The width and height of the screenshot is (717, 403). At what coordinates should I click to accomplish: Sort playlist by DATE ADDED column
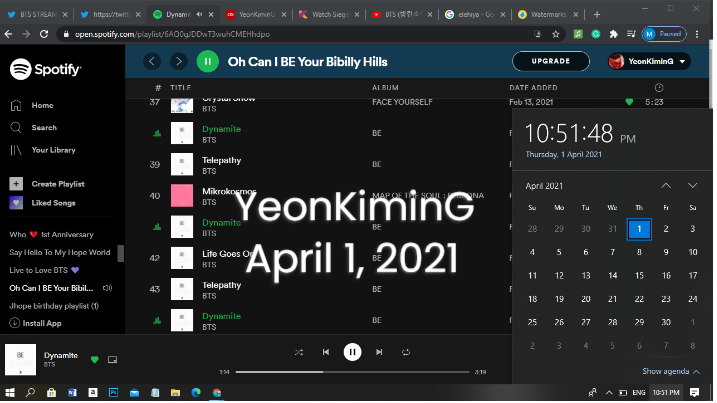(x=535, y=88)
